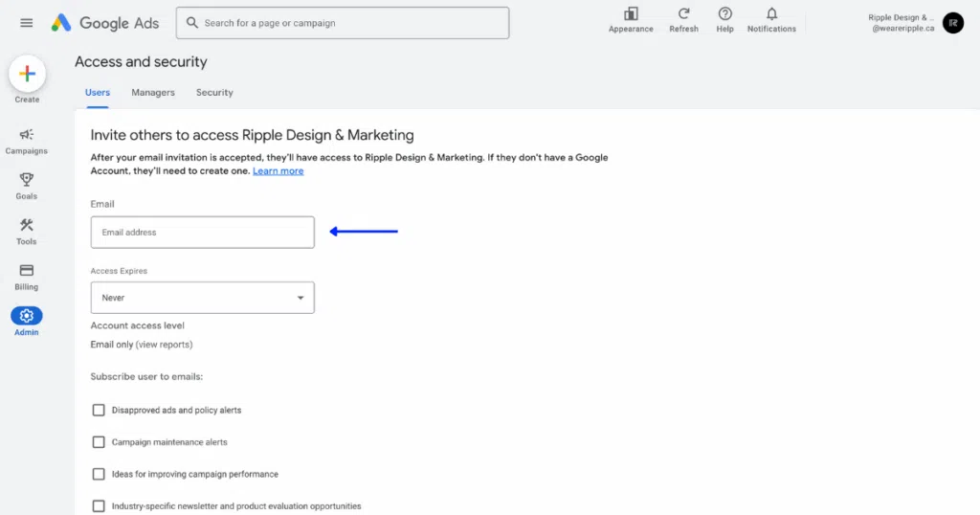Follow the Learn more link
The height and width of the screenshot is (515, 980).
(278, 171)
